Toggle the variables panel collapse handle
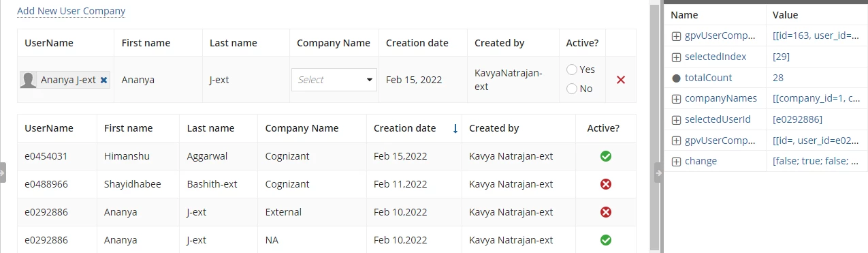The height and width of the screenshot is (253, 868). pos(658,173)
